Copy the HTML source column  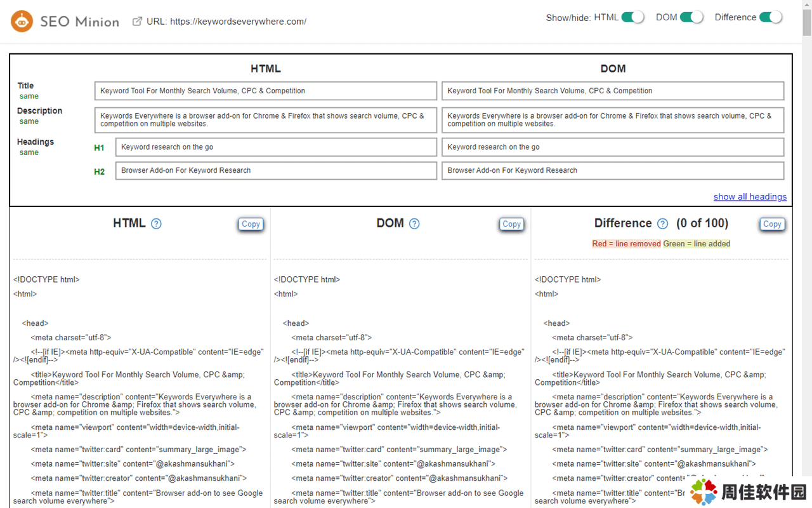(251, 224)
